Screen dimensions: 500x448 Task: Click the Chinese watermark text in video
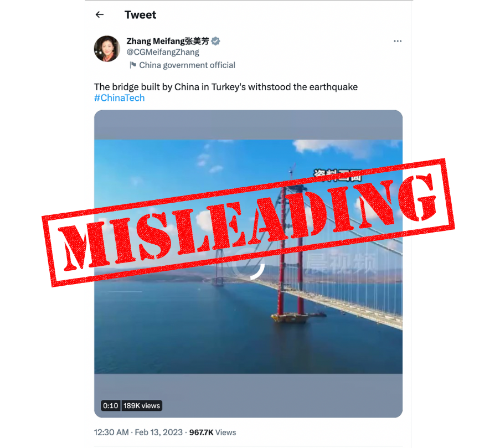point(341,264)
